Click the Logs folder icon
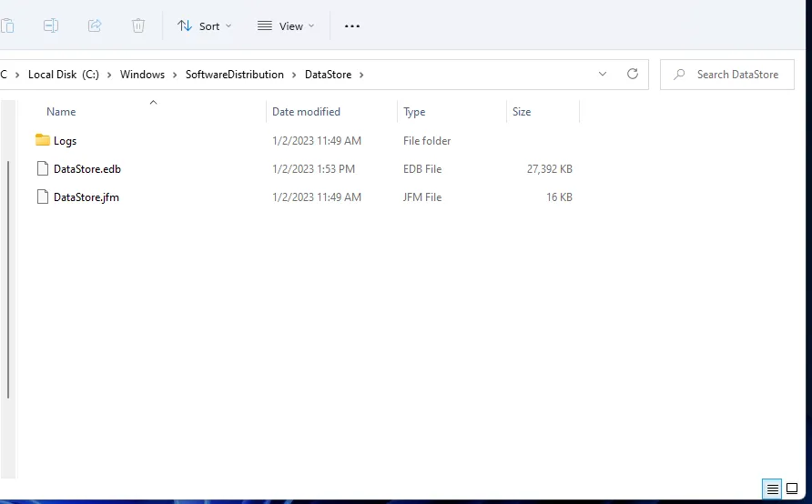 pyautogui.click(x=43, y=140)
